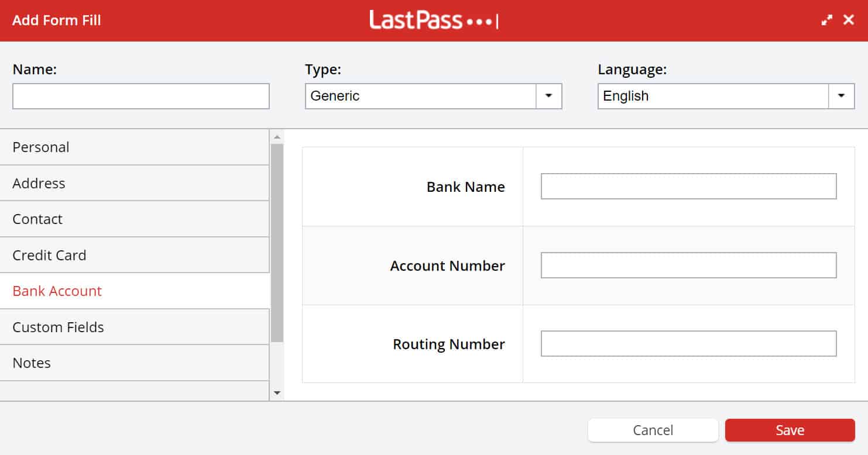Focus the Bank Name input field

tap(688, 186)
